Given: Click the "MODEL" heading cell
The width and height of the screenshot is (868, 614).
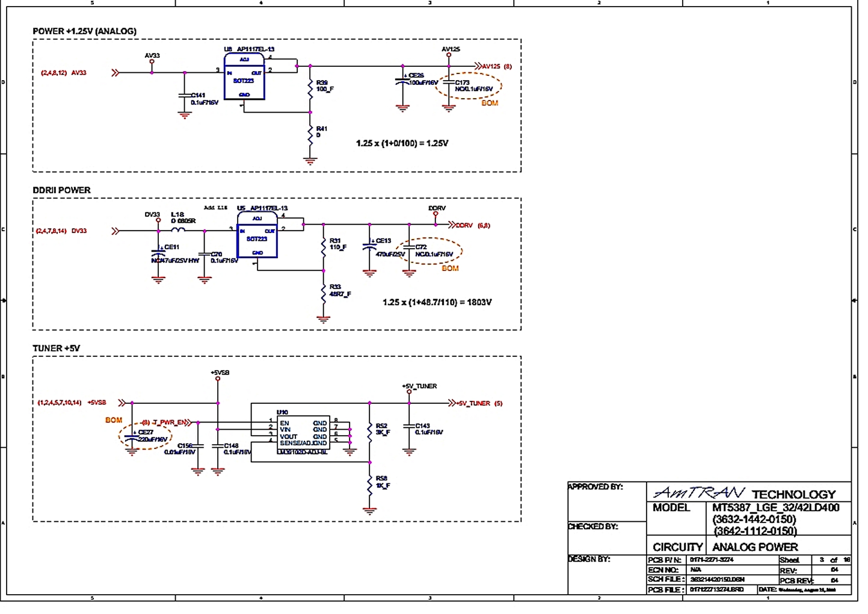Looking at the screenshot, I should (671, 507).
